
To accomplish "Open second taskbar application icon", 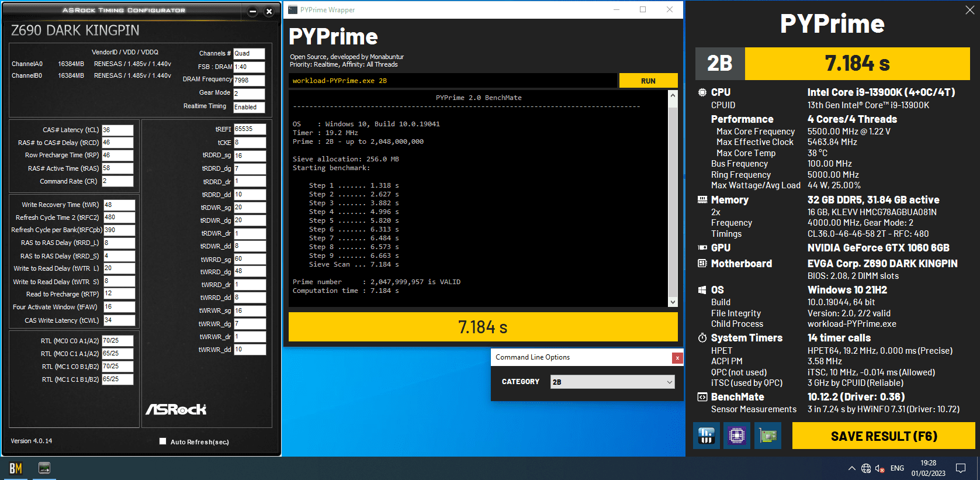I will pyautogui.click(x=44, y=468).
